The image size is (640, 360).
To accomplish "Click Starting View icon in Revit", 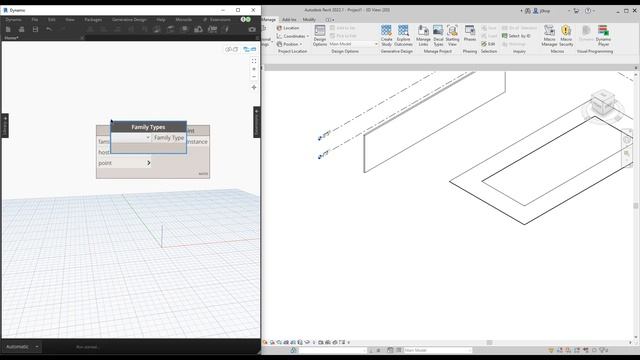I will tap(452, 36).
